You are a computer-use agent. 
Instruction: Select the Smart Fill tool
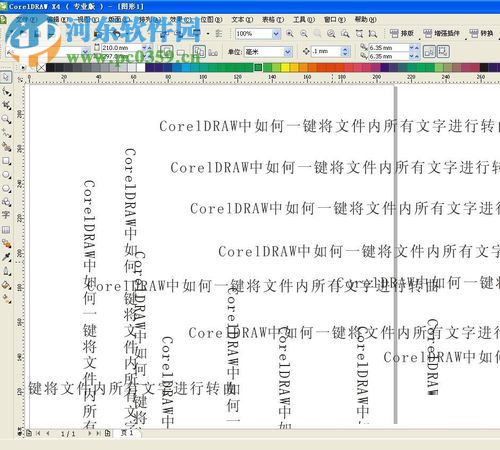click(x=6, y=147)
